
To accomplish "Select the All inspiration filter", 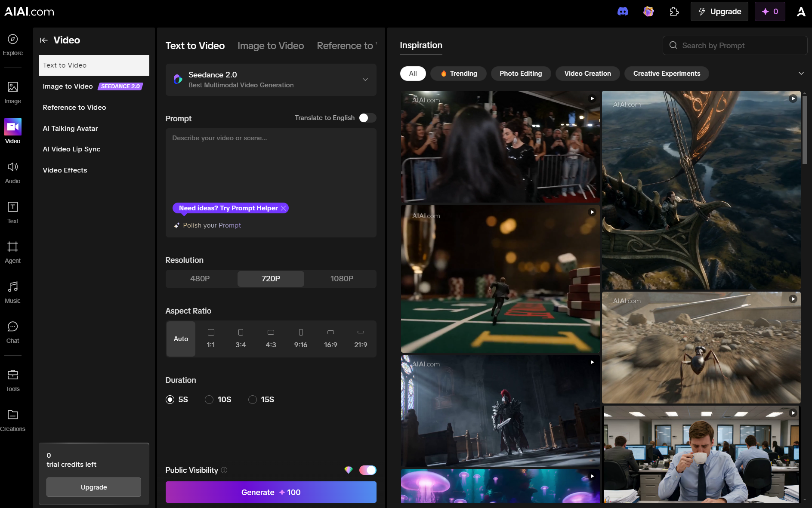I will 413,74.
